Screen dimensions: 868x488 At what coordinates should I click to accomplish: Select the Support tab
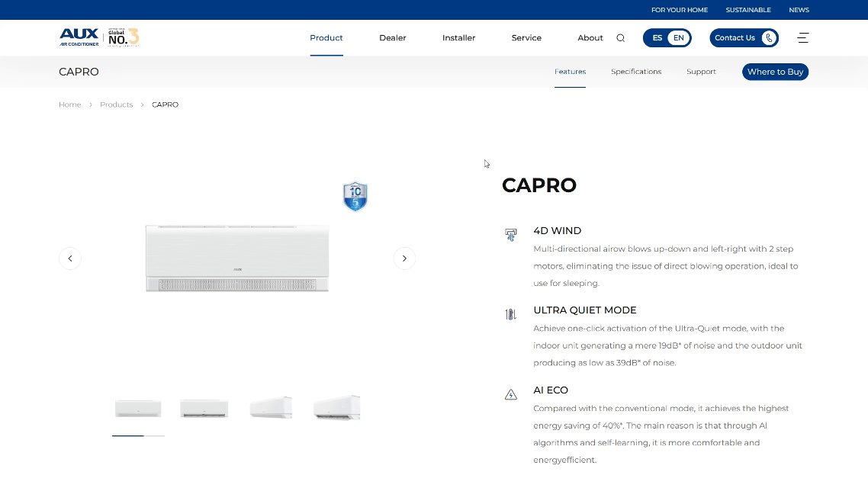701,72
